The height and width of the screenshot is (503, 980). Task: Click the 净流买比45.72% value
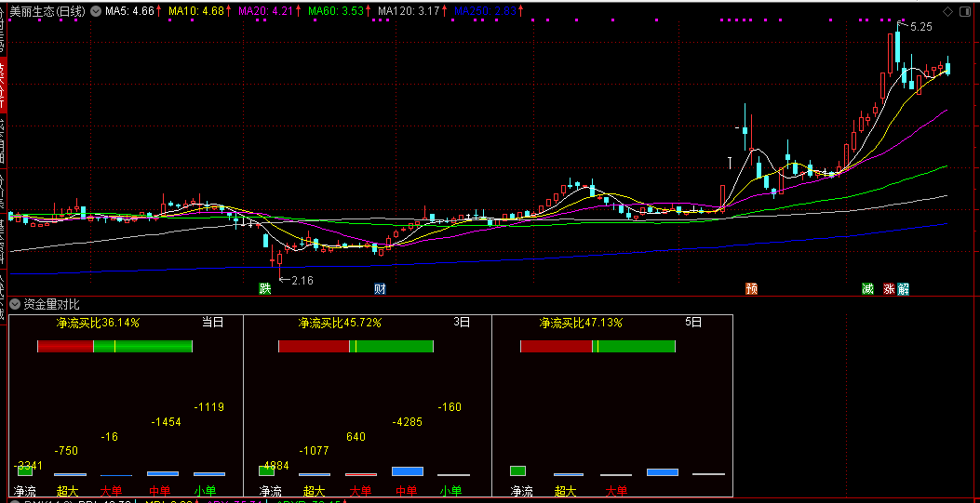pos(340,323)
